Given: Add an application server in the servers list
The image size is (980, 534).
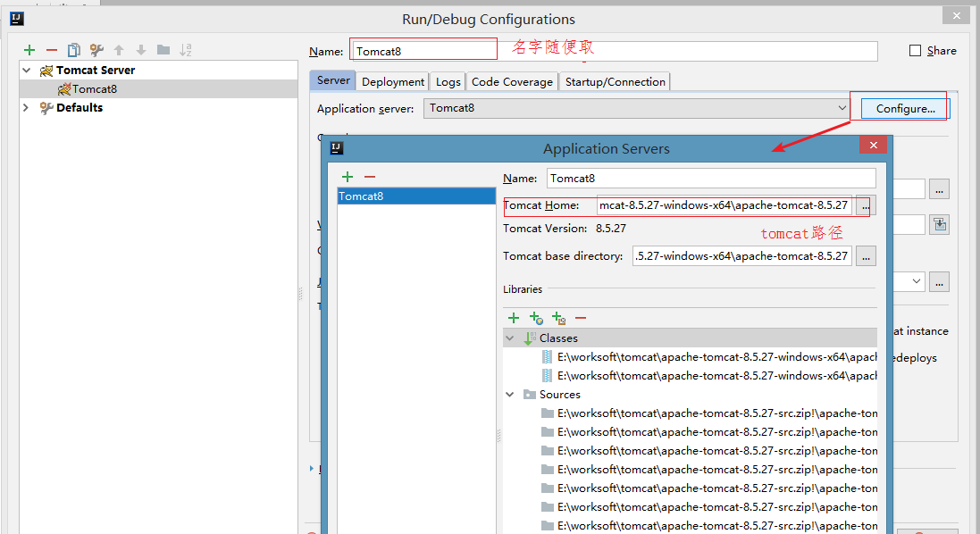Looking at the screenshot, I should tap(348, 177).
